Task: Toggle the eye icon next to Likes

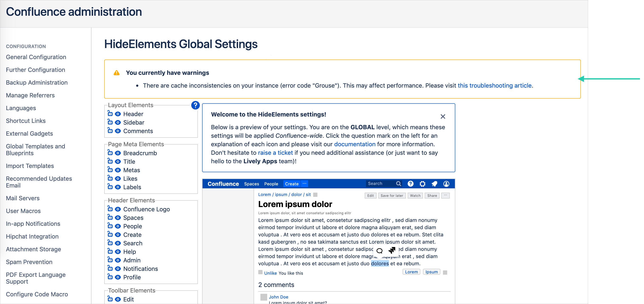Action: coord(118,179)
